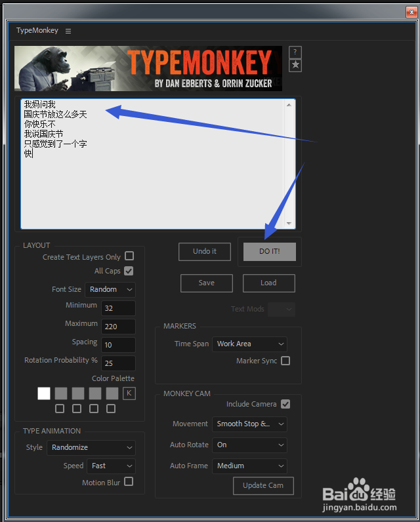Enable Create Text Layers Only checkbox
This screenshot has height=522, width=420.
pyautogui.click(x=129, y=256)
